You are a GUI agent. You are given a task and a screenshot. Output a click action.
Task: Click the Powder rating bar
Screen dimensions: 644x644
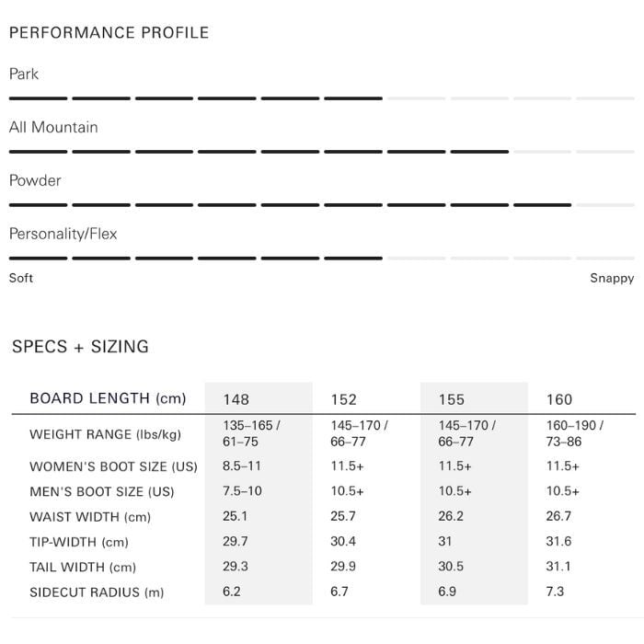tap(321, 204)
